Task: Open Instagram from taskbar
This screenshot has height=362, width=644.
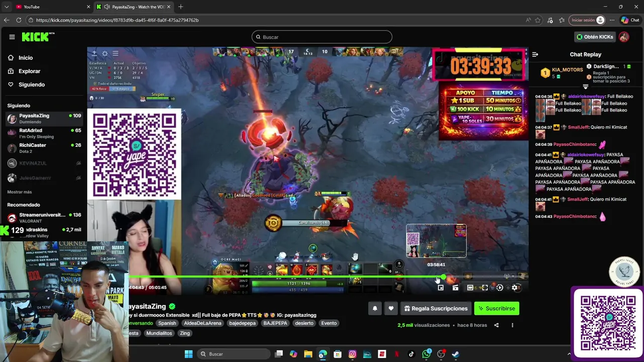Action: (352, 354)
